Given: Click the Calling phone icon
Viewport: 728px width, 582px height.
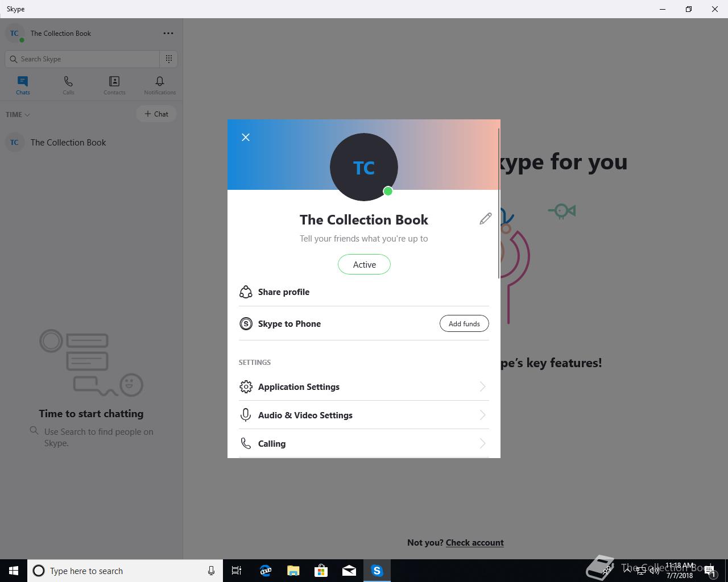Looking at the screenshot, I should pyautogui.click(x=246, y=443).
